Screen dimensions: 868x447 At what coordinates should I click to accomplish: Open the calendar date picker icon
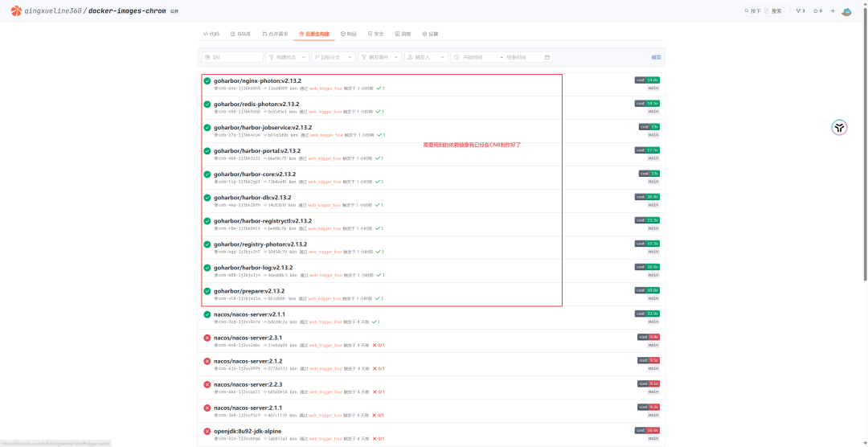click(x=547, y=57)
